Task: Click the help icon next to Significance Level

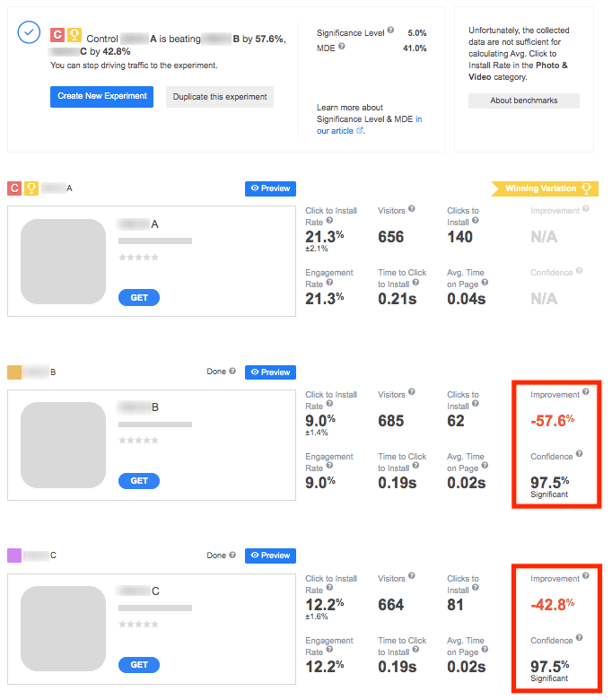Action: tap(390, 31)
